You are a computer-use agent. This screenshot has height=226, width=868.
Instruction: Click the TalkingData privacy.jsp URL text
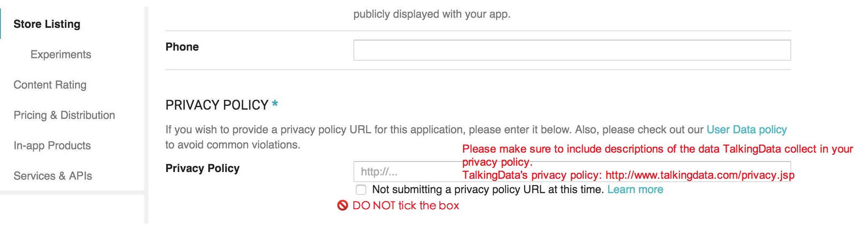pos(700,175)
